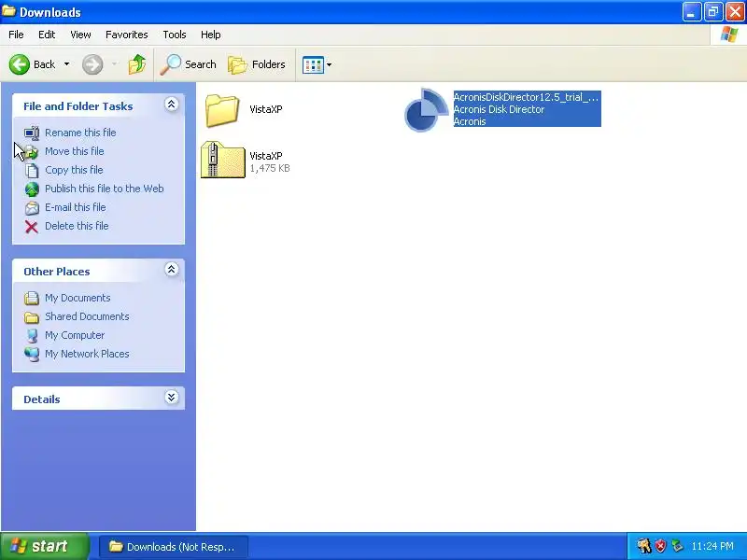Viewport: 747px width, 560px height.
Task: Restore down the Downloads window
Action: (x=713, y=12)
